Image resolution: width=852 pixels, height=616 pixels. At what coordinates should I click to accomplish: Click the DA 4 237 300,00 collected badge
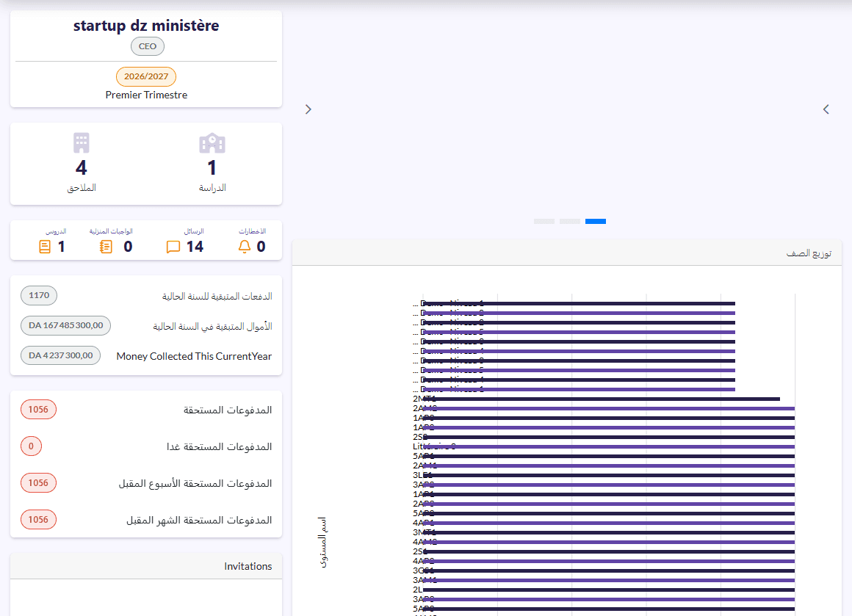point(61,355)
